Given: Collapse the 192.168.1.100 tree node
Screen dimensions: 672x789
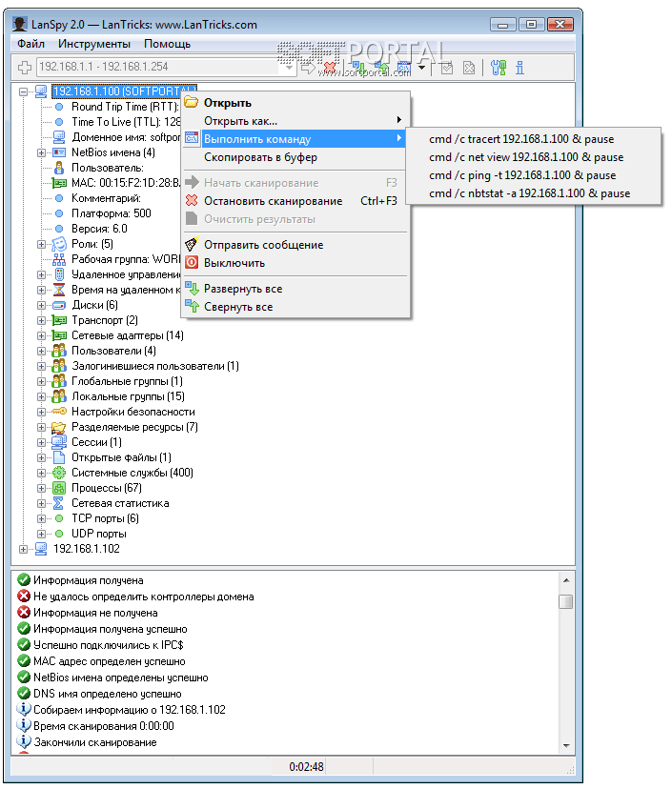Looking at the screenshot, I should 23,91.
